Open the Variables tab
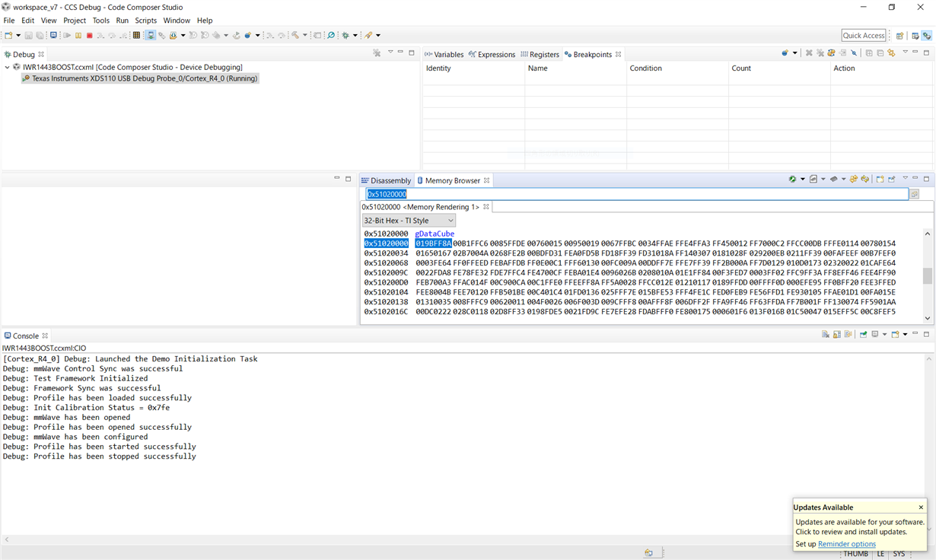The image size is (936, 560). (444, 54)
